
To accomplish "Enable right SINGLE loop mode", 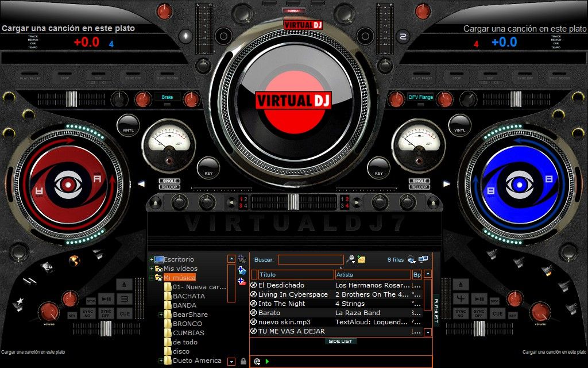I will [419, 181].
